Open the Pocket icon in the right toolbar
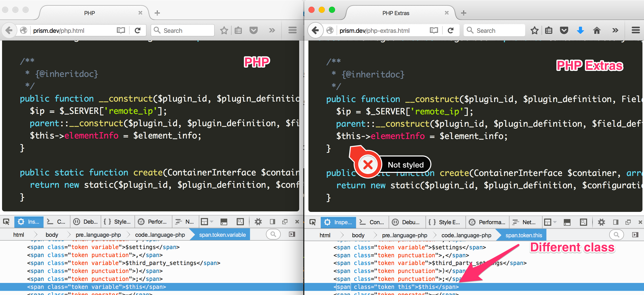This screenshot has height=295, width=644. 564,31
